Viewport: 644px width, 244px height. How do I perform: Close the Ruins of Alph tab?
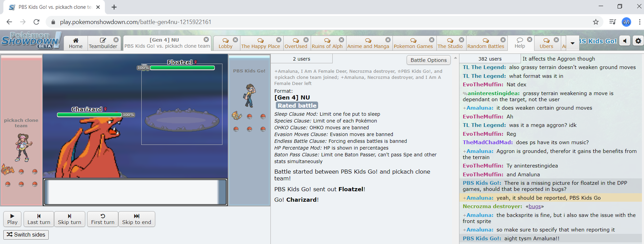[x=341, y=40]
